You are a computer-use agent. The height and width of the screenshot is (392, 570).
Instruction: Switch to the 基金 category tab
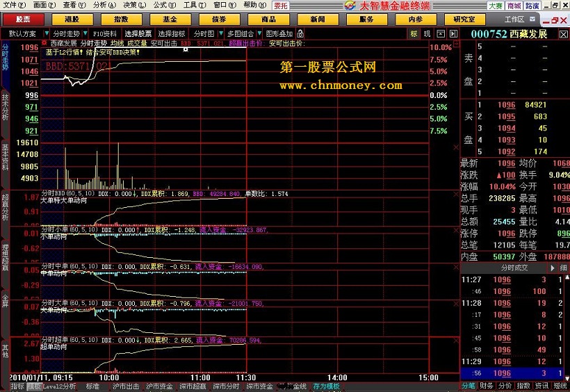click(170, 19)
